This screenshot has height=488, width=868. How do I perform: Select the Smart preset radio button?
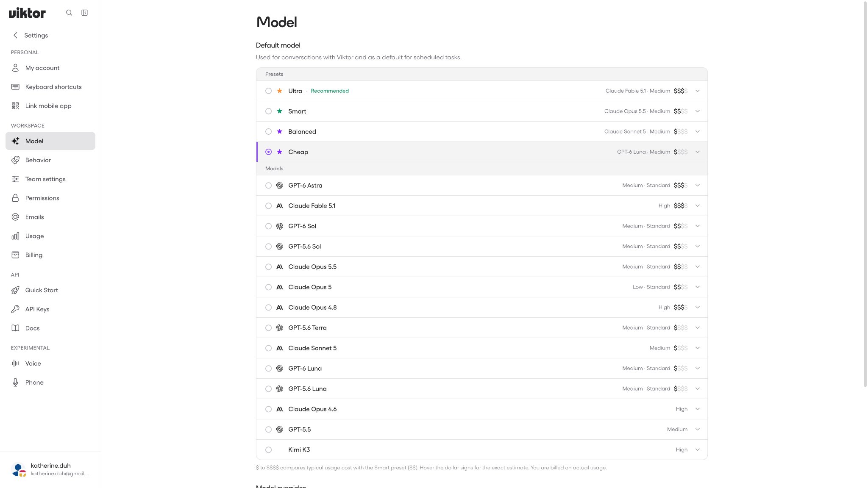tap(269, 111)
